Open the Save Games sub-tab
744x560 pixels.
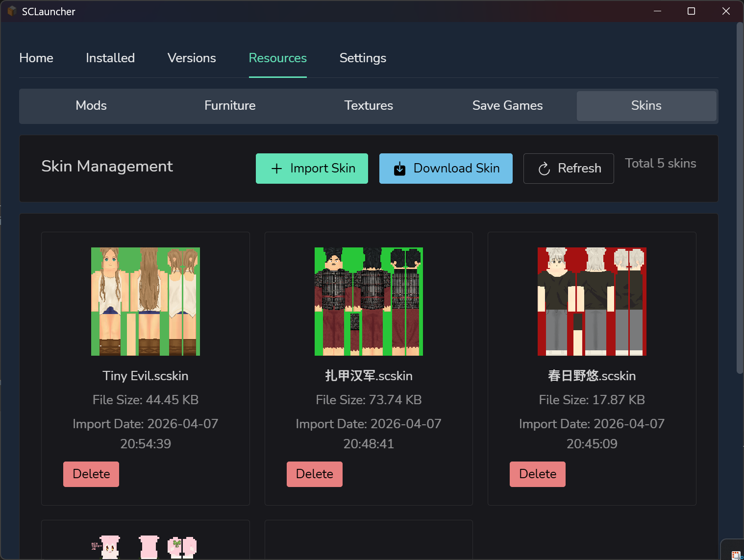pos(508,105)
